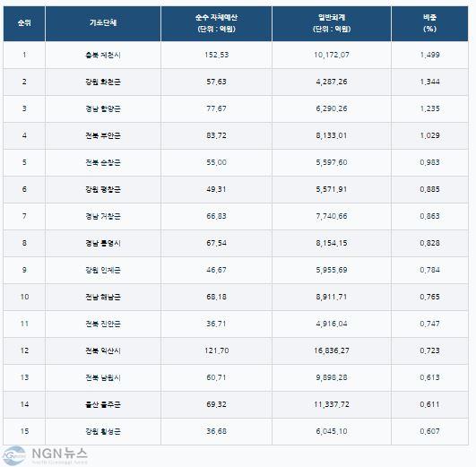Click the ratio value 0,765
The height and width of the screenshot is (467, 476).
(x=430, y=297)
